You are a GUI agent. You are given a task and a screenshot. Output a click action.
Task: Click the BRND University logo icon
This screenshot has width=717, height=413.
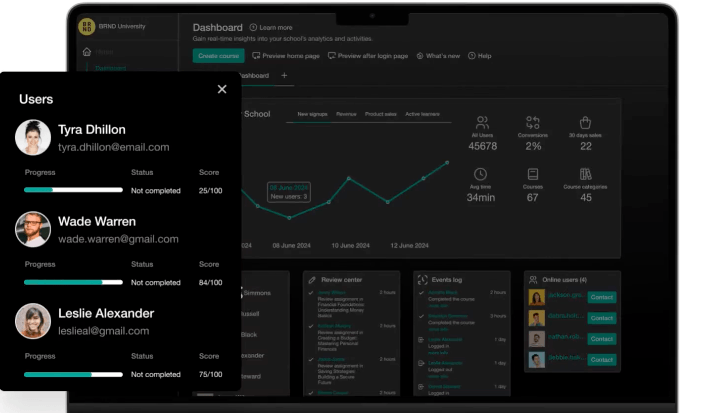pos(87,28)
